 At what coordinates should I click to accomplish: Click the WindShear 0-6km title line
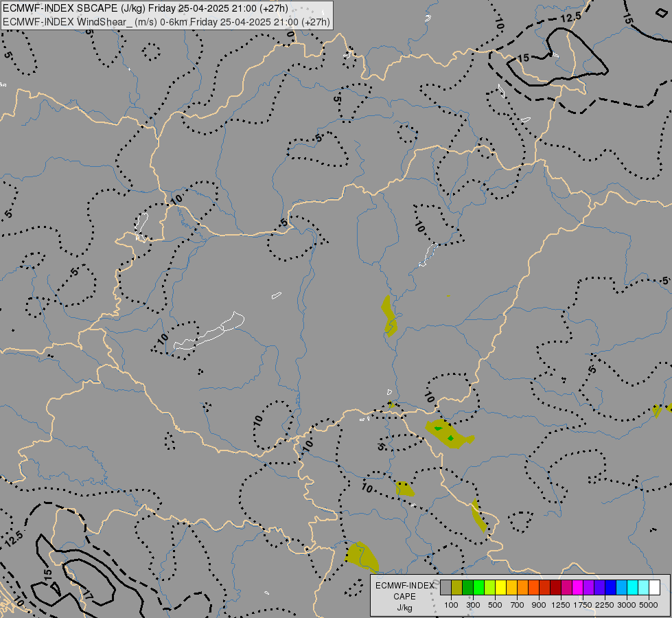166,22
